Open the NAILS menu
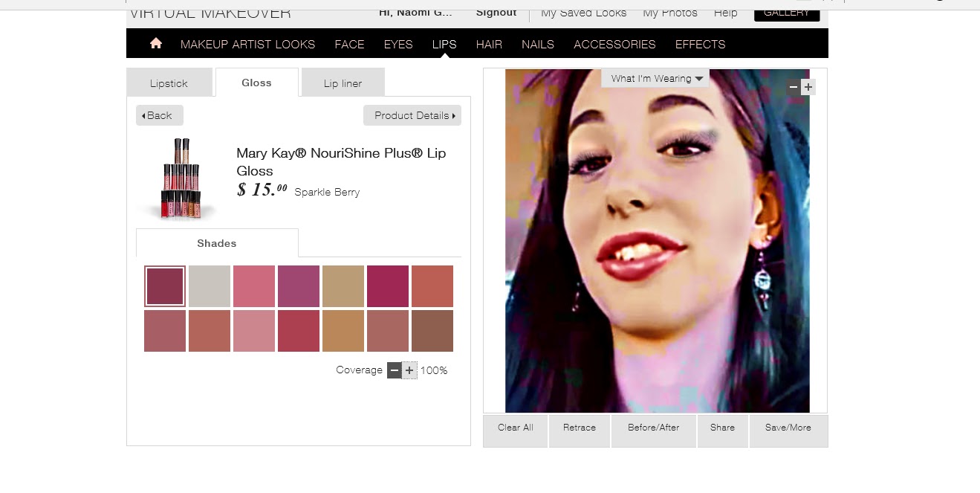980x493 pixels. pyautogui.click(x=538, y=45)
